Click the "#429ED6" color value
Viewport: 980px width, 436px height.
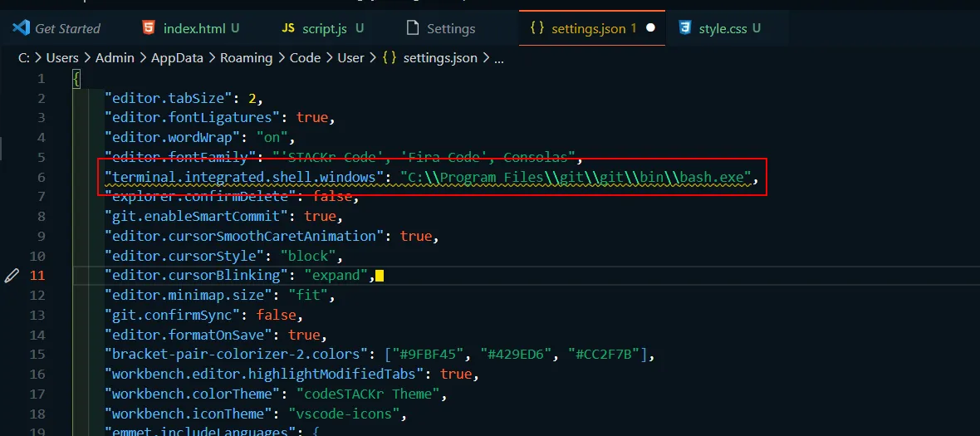pyautogui.click(x=517, y=354)
